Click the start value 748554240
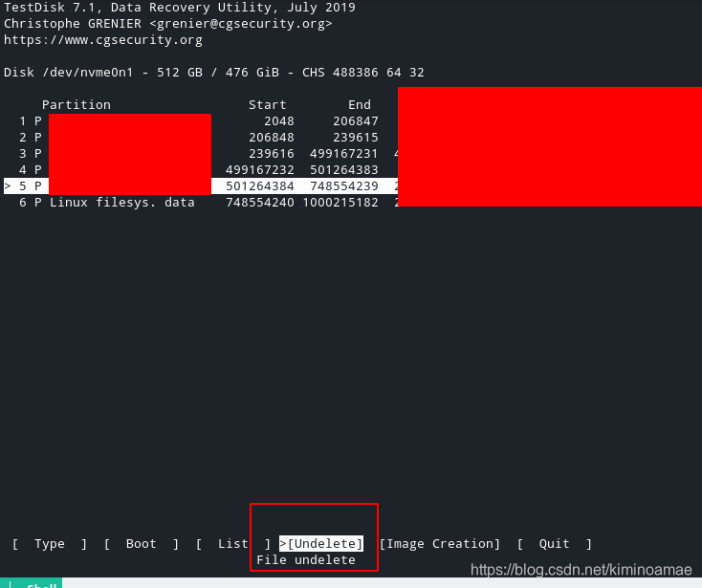702x588 pixels. click(x=260, y=203)
